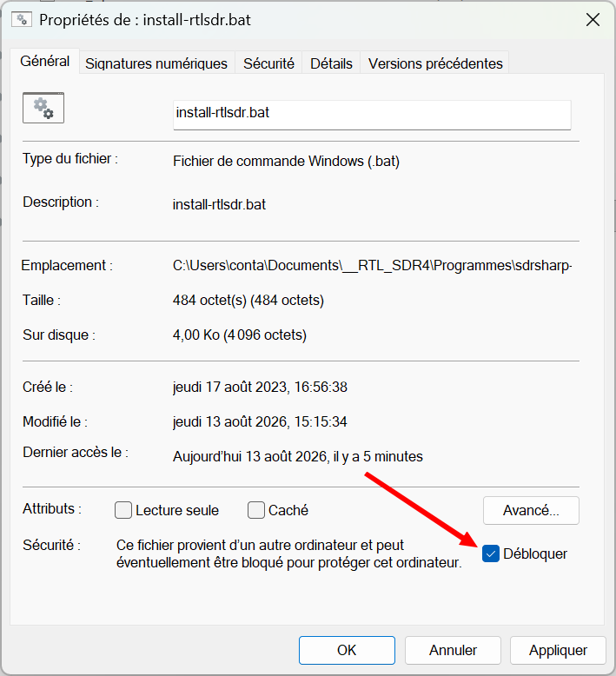Click the batch file gear icon in title bar

click(x=22, y=19)
